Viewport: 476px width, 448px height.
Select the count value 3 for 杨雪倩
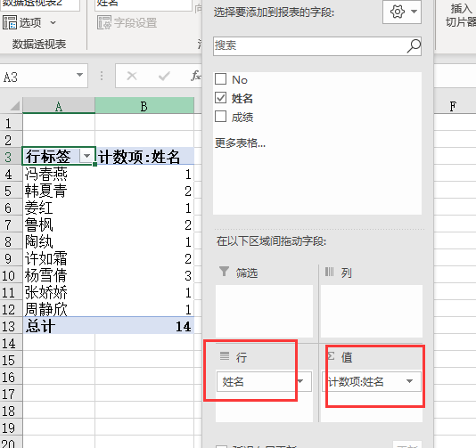point(144,276)
